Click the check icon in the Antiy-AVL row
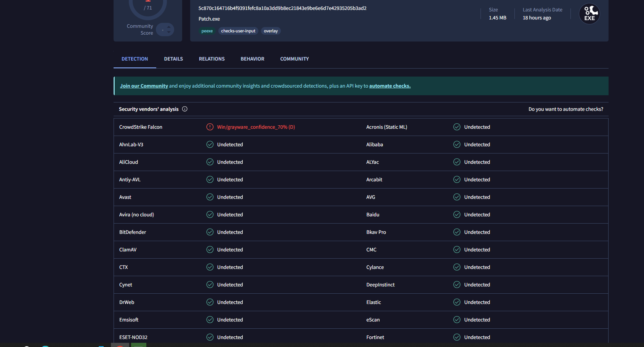Screen dimensions: 644x347 [210, 179]
